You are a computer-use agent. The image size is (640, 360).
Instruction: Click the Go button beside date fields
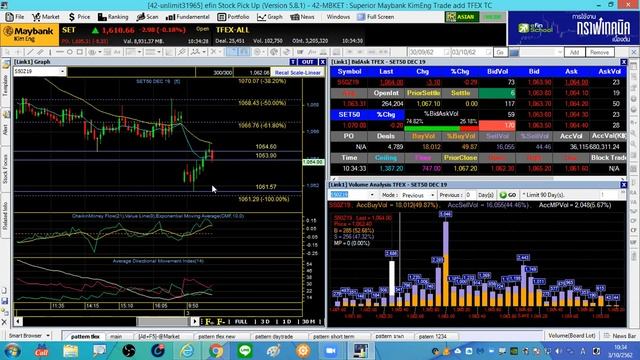(x=500, y=52)
